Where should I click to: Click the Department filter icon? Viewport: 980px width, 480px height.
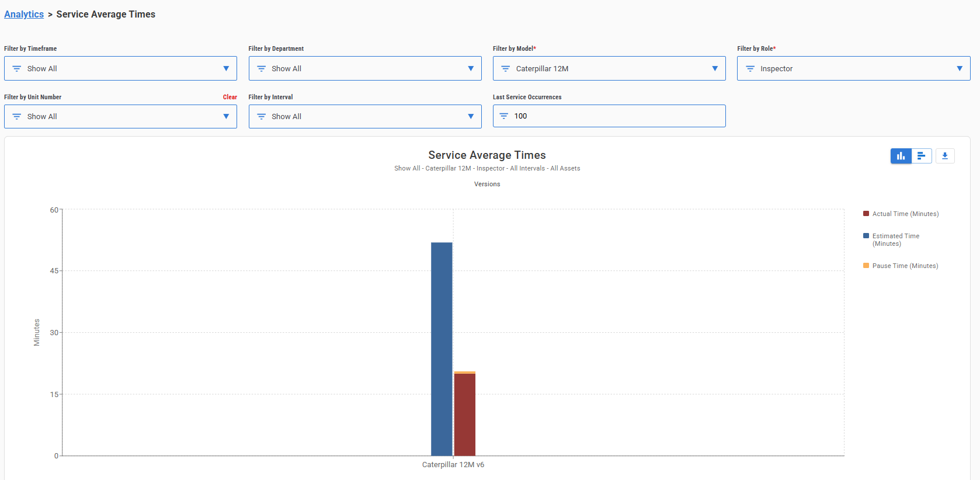[262, 69]
